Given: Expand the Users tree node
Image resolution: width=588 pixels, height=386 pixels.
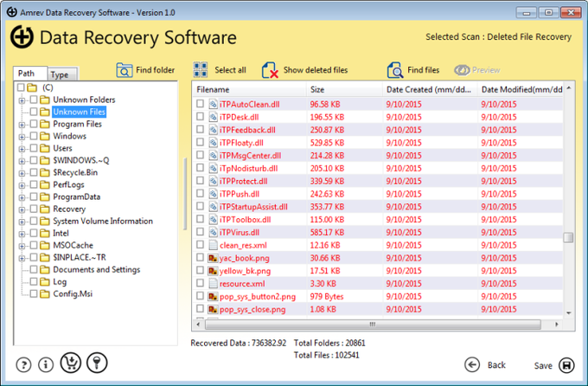Looking at the screenshot, I should coord(22,149).
